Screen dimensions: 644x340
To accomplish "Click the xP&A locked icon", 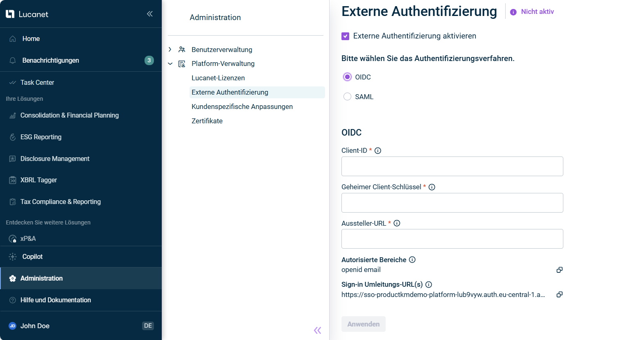I will [13, 239].
